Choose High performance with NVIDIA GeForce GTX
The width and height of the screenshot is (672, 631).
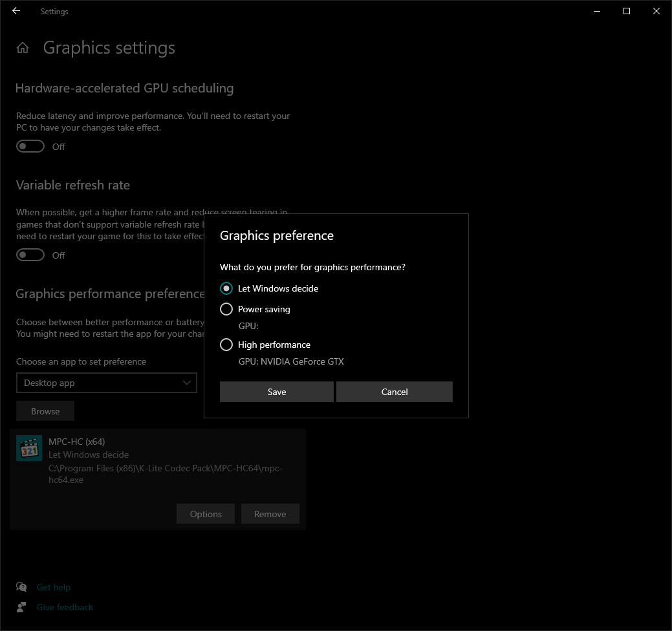click(226, 345)
